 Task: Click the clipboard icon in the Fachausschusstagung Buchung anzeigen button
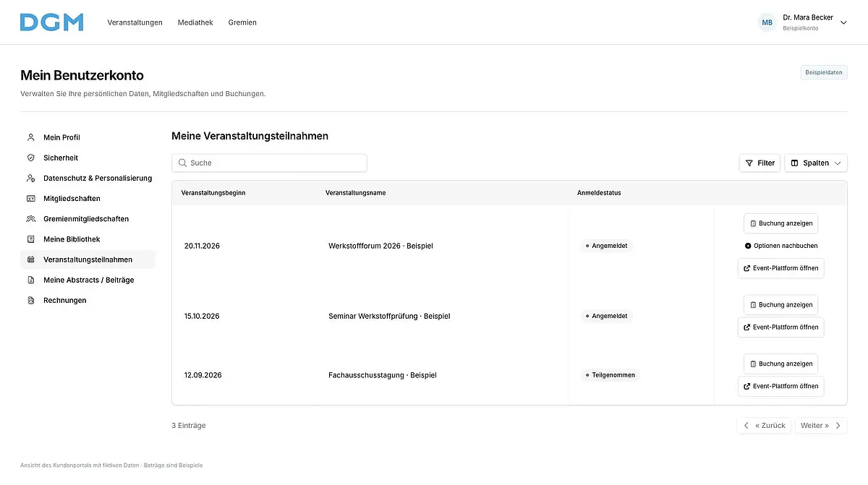pyautogui.click(x=753, y=364)
